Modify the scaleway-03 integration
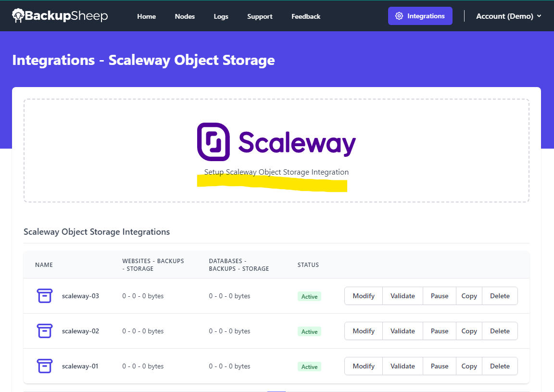 click(x=364, y=296)
